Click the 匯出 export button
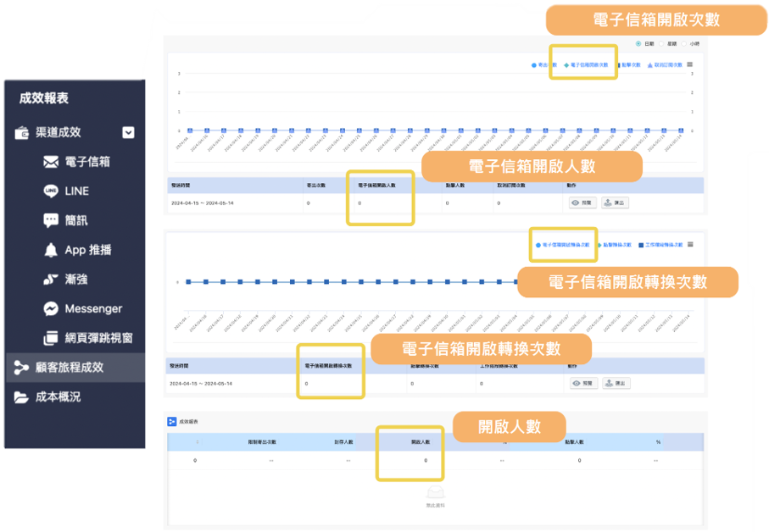 click(614, 202)
